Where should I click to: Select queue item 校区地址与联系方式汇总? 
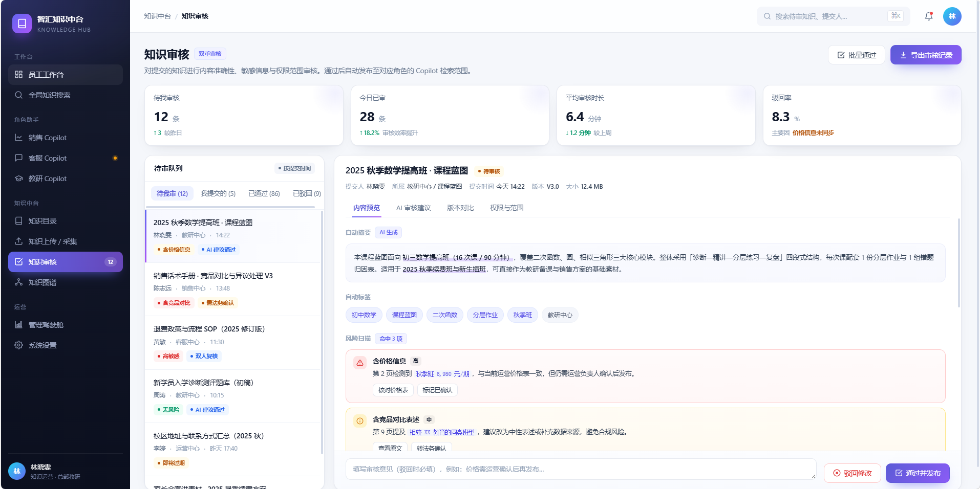(232, 450)
